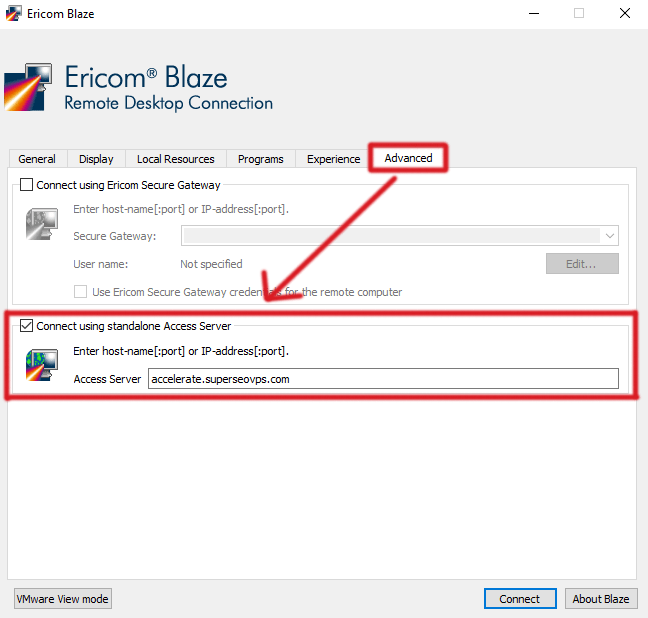Click the Access Server computer icon
The image size is (648, 618).
point(42,365)
